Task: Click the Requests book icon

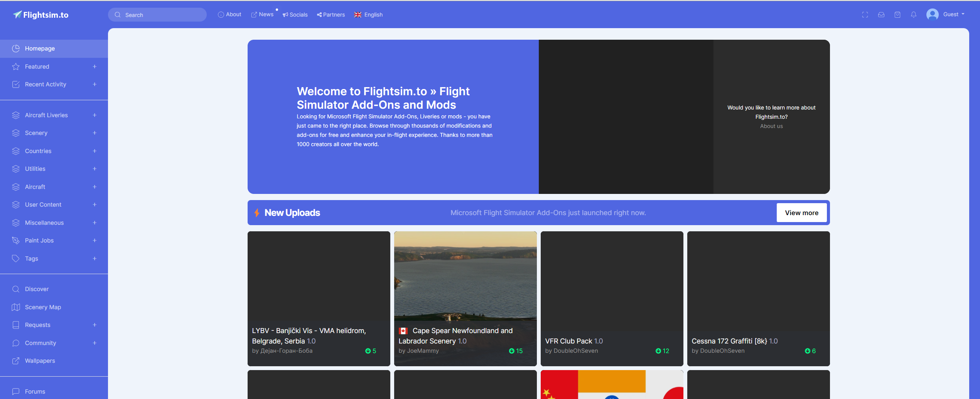Action: click(x=16, y=325)
